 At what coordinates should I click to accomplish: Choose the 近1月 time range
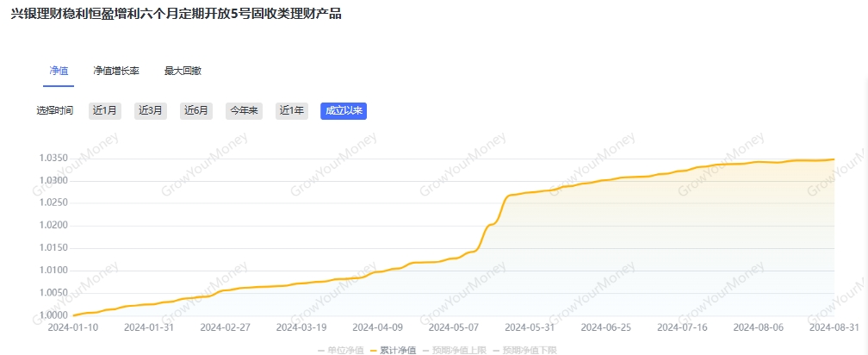(x=105, y=110)
